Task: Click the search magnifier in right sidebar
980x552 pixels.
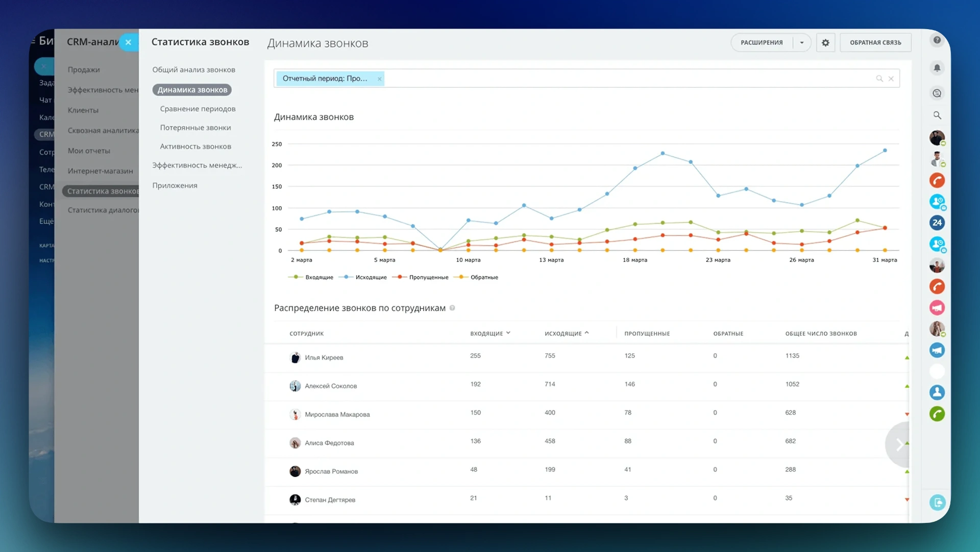Action: coord(937,115)
